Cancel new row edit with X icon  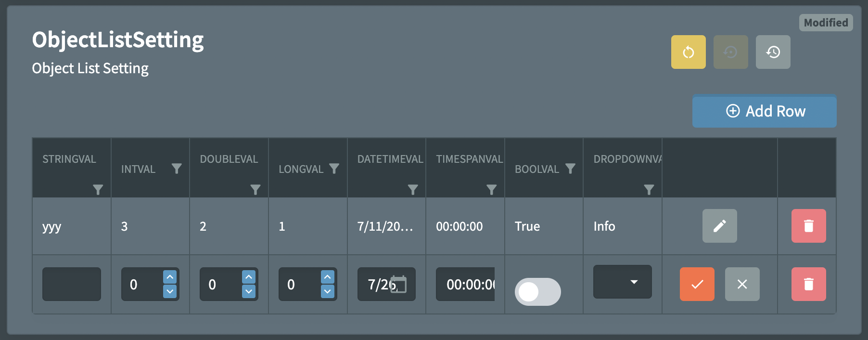click(742, 284)
